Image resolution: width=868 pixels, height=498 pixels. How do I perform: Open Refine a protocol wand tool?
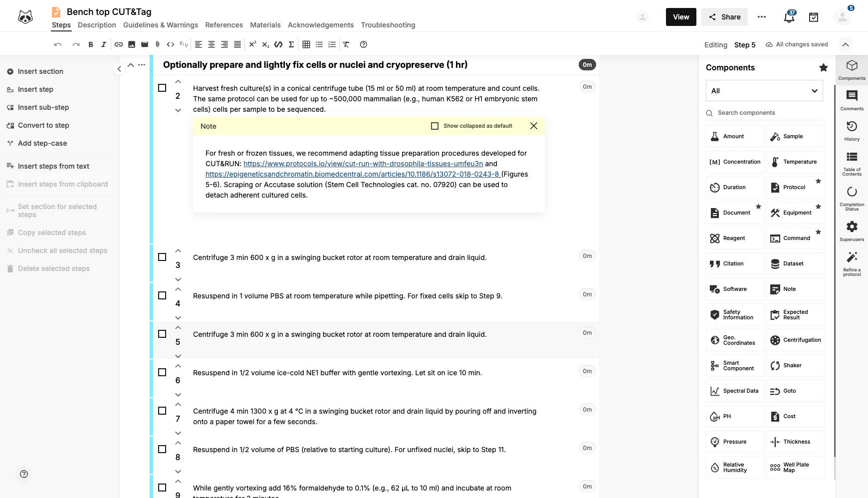click(x=852, y=263)
